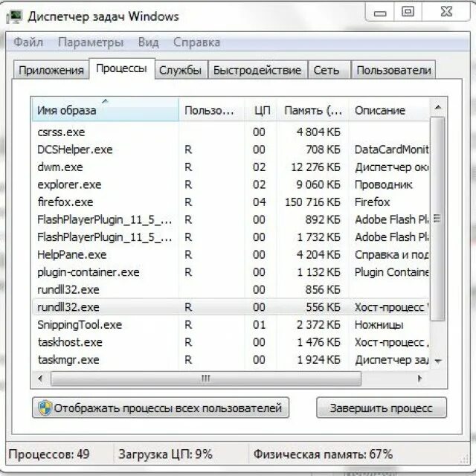
Task: Click the horizontal scrollbar thumb
Action: click(x=206, y=379)
